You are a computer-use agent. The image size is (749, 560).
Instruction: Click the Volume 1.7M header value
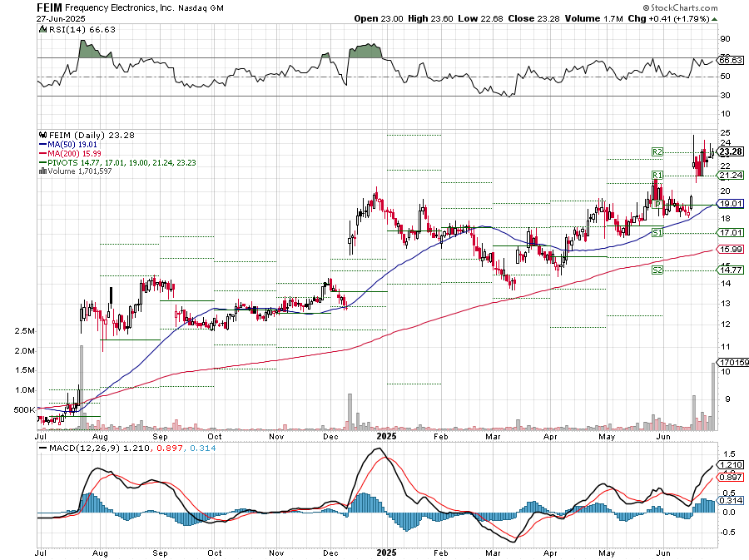tap(593, 18)
